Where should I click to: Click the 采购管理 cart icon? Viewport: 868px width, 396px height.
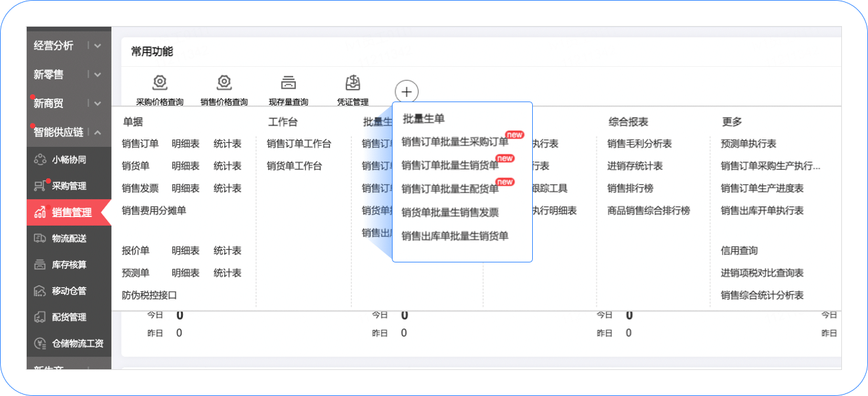39,186
